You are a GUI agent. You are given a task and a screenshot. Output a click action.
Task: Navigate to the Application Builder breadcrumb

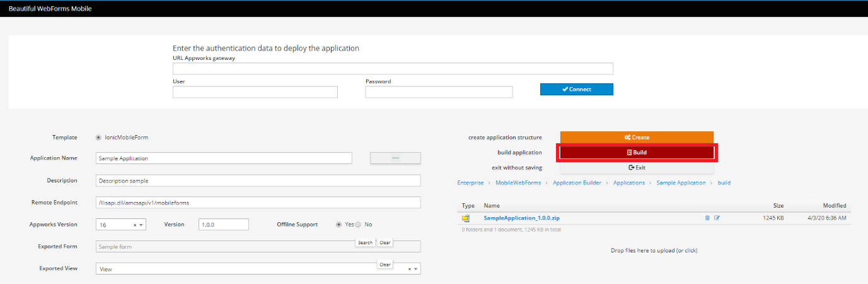pos(578,182)
